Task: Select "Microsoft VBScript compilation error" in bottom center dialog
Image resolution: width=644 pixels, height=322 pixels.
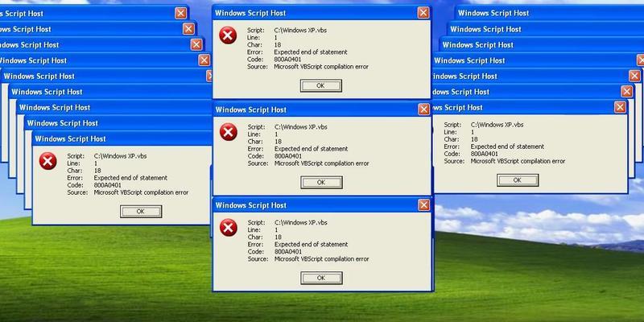Action: [321, 259]
